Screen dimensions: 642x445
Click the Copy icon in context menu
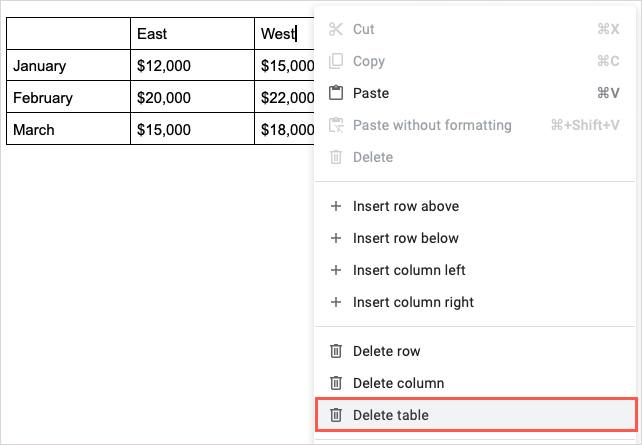click(x=336, y=62)
